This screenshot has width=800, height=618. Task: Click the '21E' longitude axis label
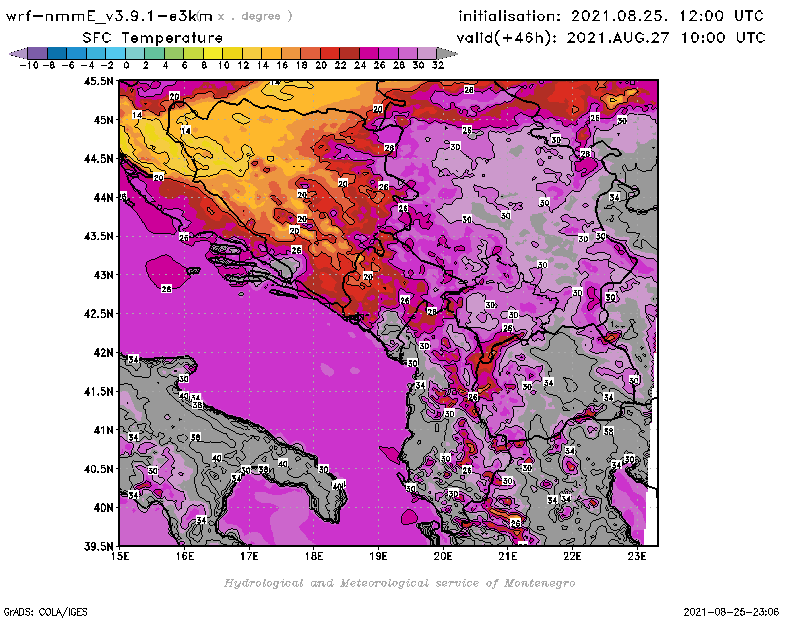508,556
